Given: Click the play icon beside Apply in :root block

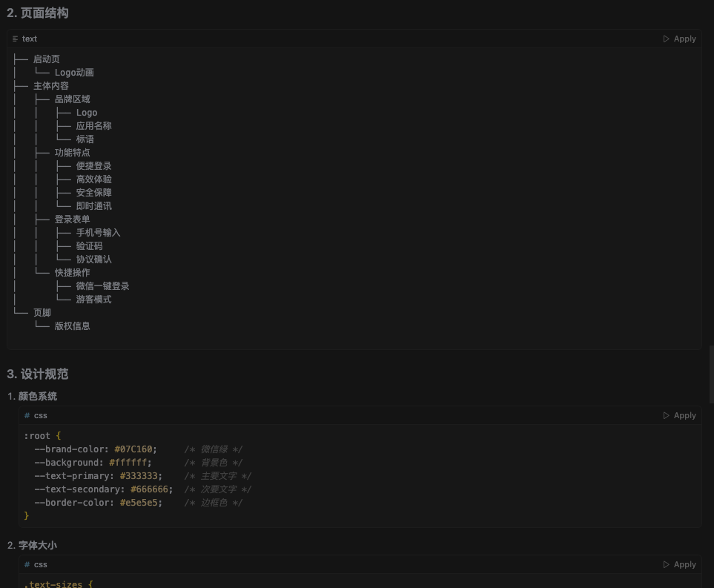Looking at the screenshot, I should [x=667, y=415].
